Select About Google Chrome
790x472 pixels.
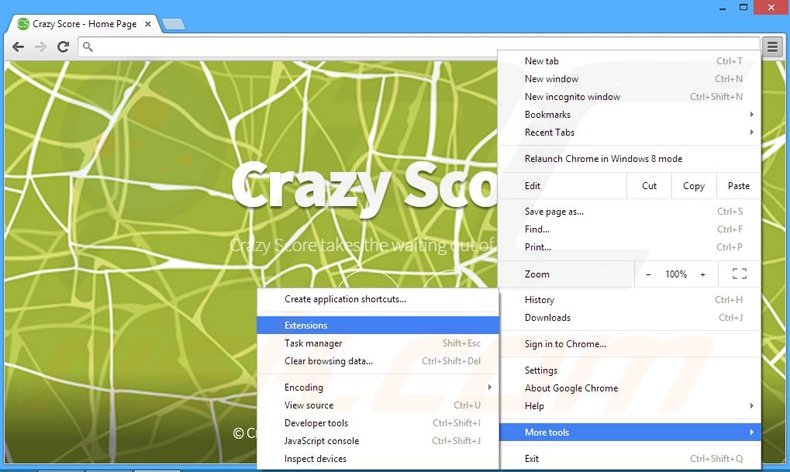click(x=629, y=388)
